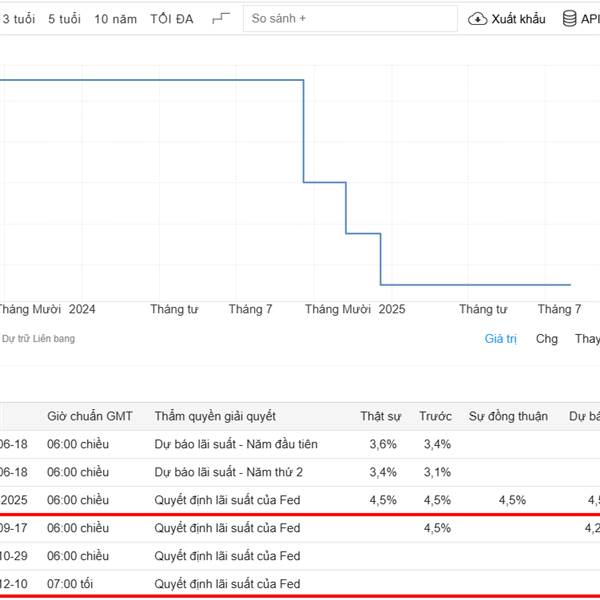Click the Sự đồng thuận column header
This screenshot has width=600, height=600.
(508, 416)
